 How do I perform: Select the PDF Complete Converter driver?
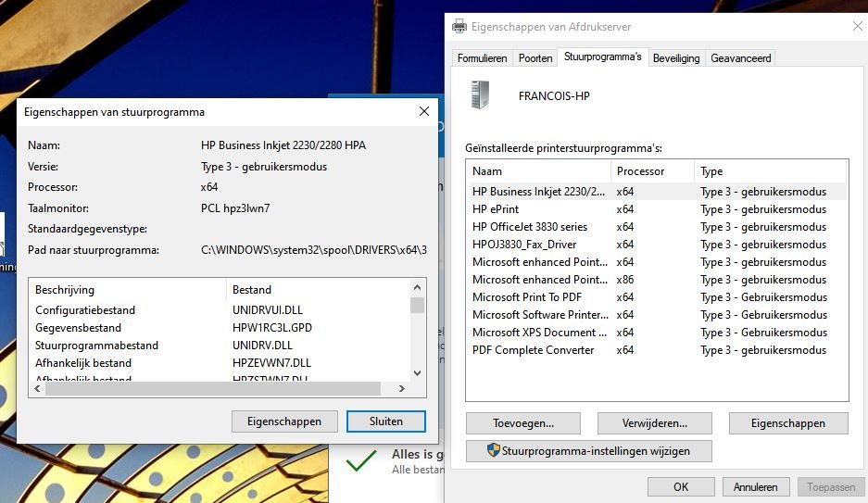click(657, 350)
